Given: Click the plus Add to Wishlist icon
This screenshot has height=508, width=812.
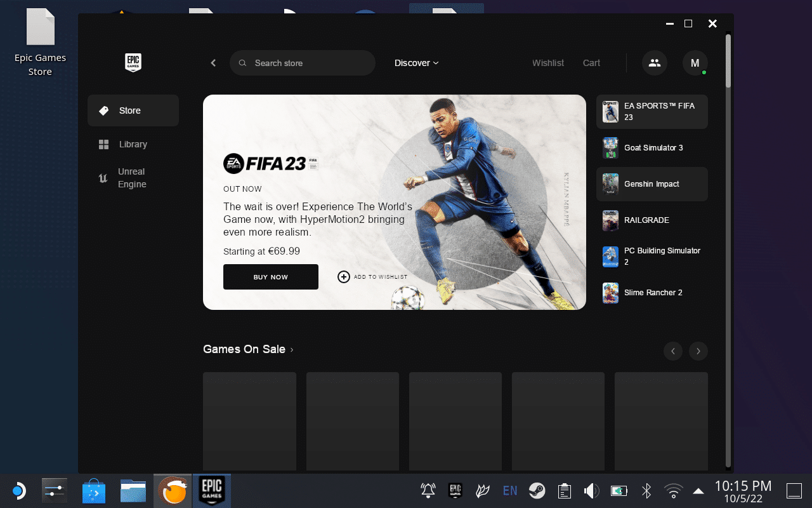Looking at the screenshot, I should (344, 277).
